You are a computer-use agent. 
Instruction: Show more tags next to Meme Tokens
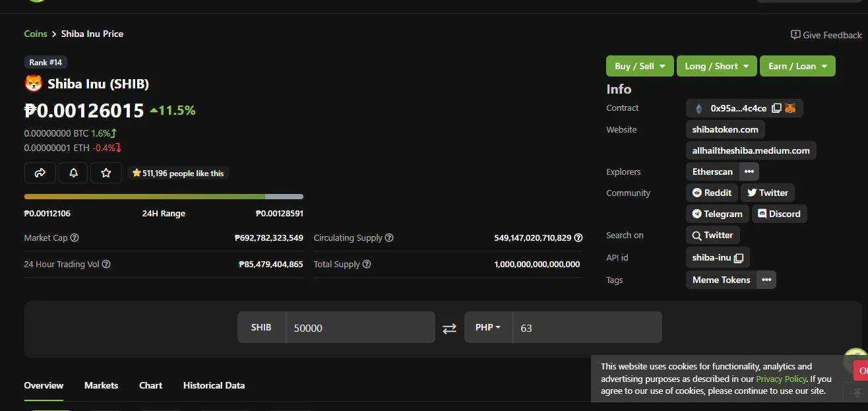(766, 280)
